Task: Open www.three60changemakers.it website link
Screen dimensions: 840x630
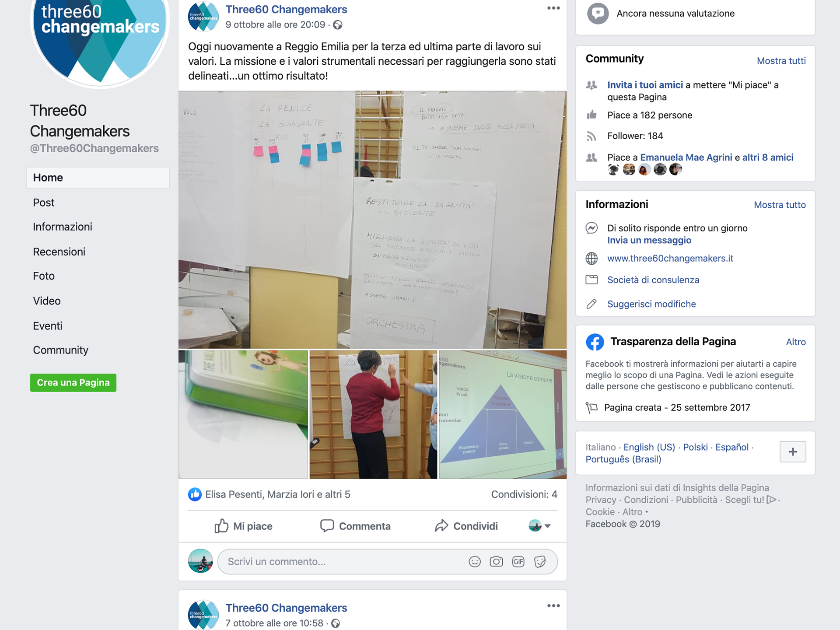Action: (670, 259)
